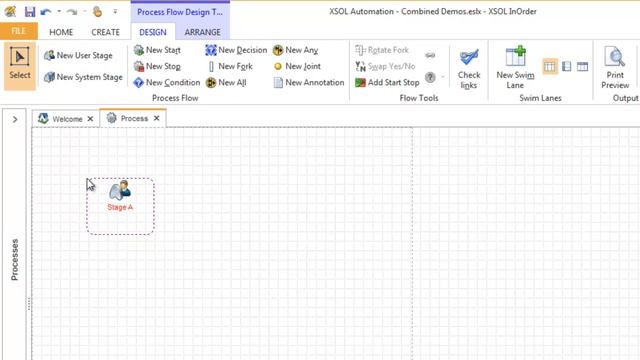
Task: Open the undo history dropdown arrow
Action: click(59, 12)
